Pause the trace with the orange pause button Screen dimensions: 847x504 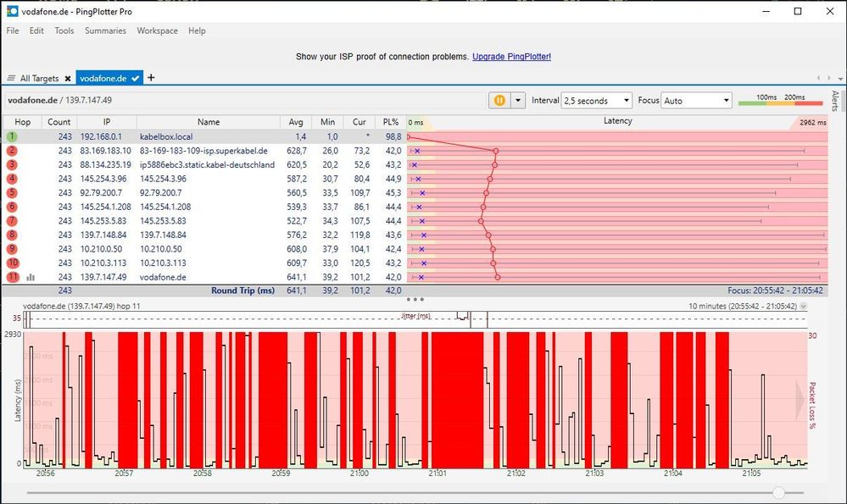click(499, 100)
